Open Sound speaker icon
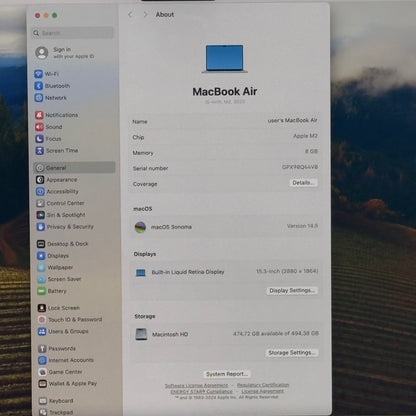This screenshot has height=416, width=416. click(39, 127)
